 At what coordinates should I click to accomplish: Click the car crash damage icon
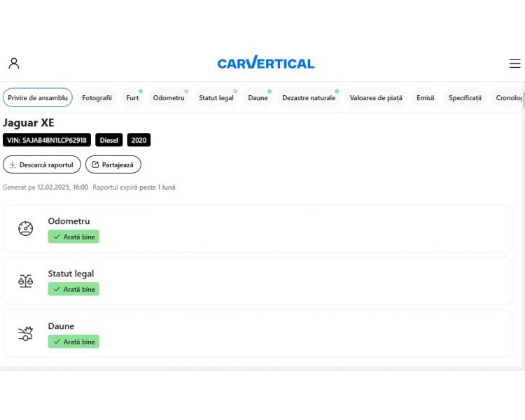tap(25, 334)
